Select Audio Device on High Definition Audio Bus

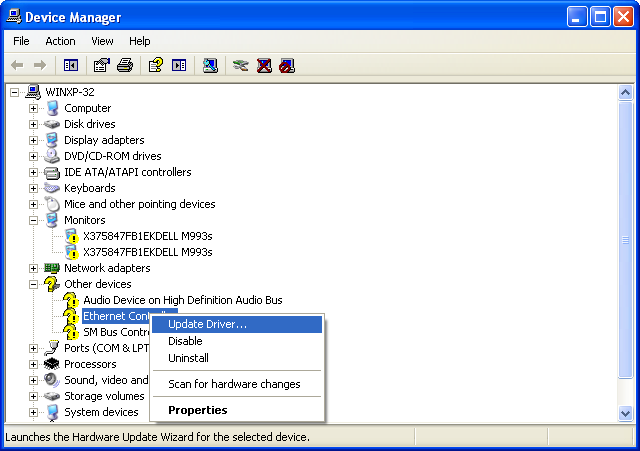(x=182, y=300)
